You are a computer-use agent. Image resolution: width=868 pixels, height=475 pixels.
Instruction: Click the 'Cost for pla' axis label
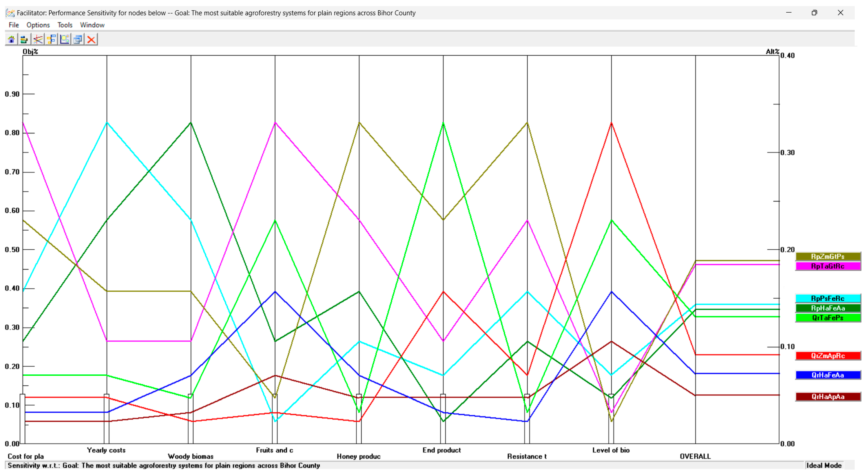click(x=26, y=457)
